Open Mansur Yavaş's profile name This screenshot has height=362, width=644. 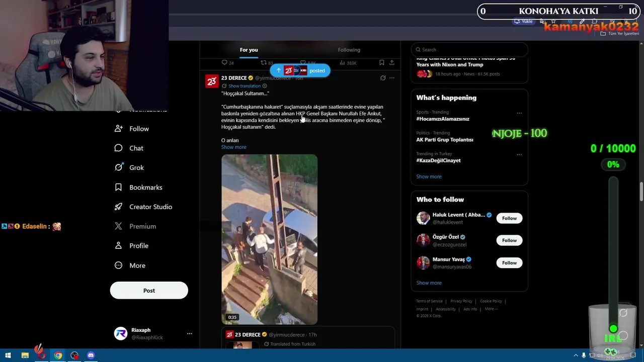click(x=448, y=259)
